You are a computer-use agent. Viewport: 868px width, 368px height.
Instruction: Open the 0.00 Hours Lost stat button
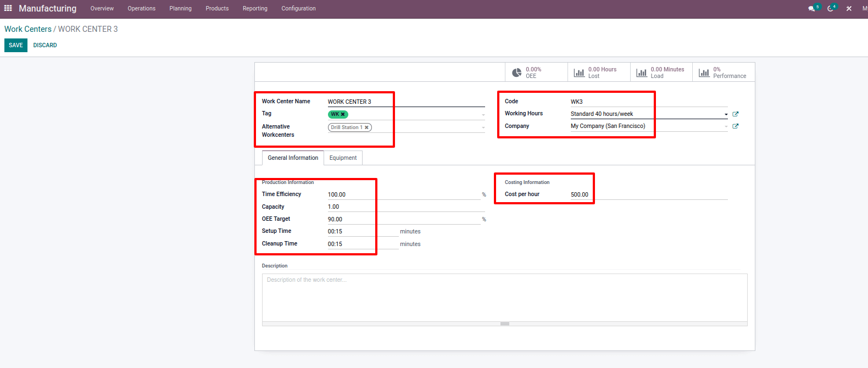pos(599,73)
